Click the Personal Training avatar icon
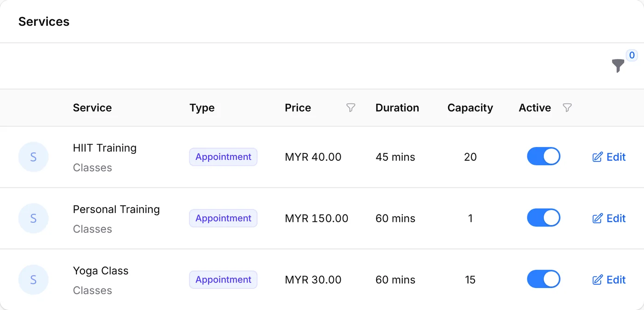The width and height of the screenshot is (644, 310). pos(33,218)
